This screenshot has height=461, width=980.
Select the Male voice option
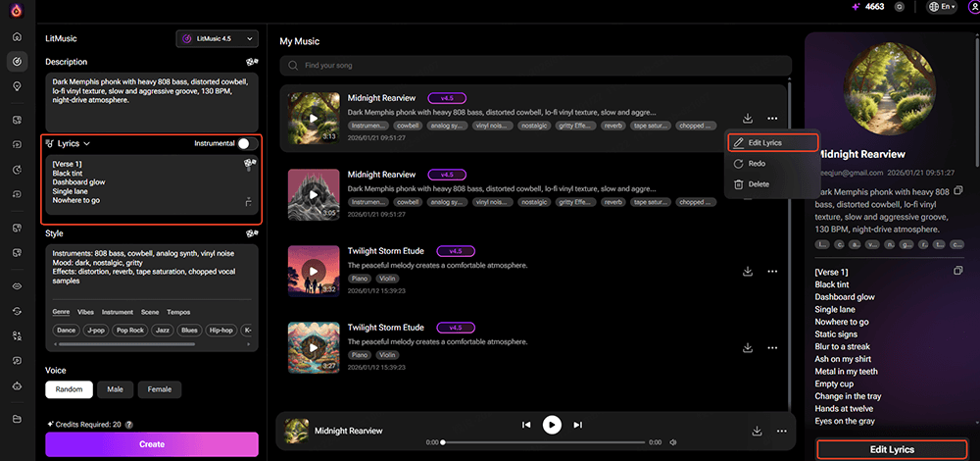point(115,389)
